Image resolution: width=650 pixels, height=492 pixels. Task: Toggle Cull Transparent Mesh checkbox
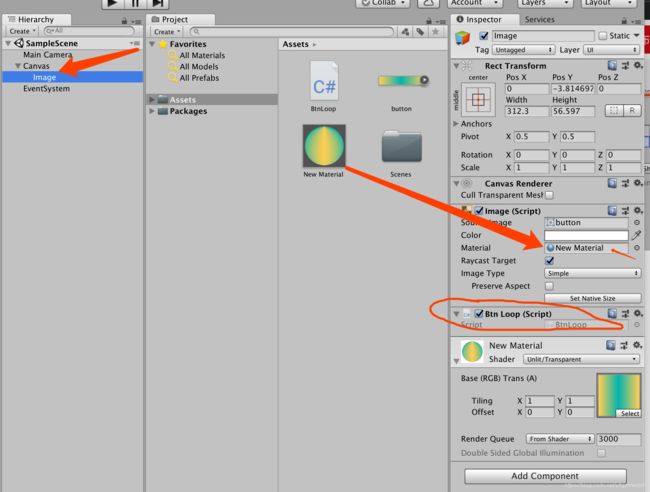549,195
